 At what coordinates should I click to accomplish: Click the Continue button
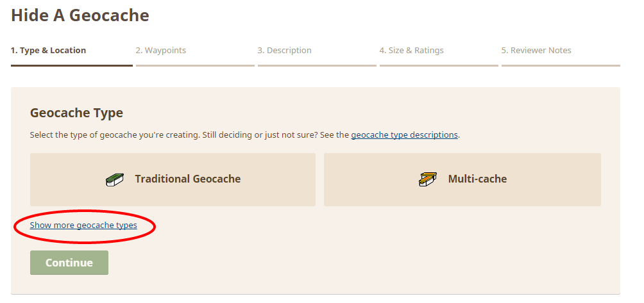tap(69, 263)
